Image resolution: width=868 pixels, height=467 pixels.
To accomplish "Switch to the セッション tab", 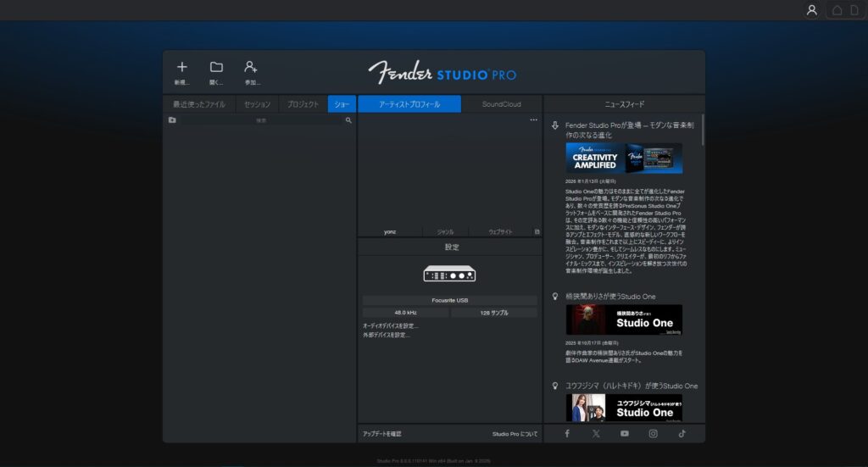I will click(257, 104).
